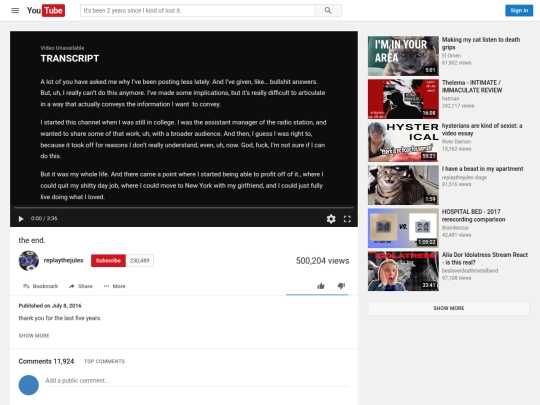
Task: Like the video with thumbs up
Action: click(321, 286)
